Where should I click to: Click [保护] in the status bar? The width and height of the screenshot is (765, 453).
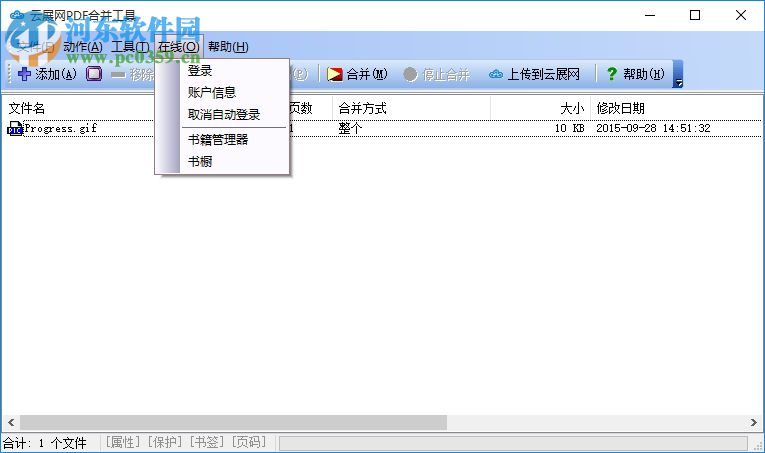165,442
